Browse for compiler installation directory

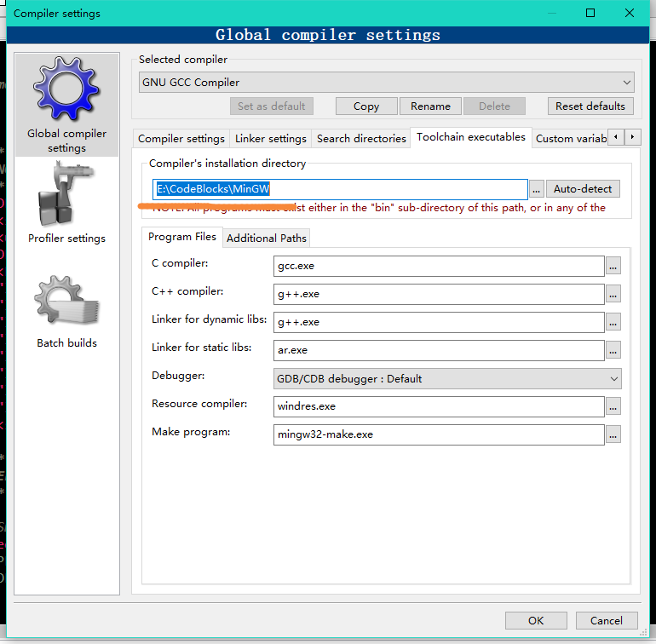(x=536, y=189)
